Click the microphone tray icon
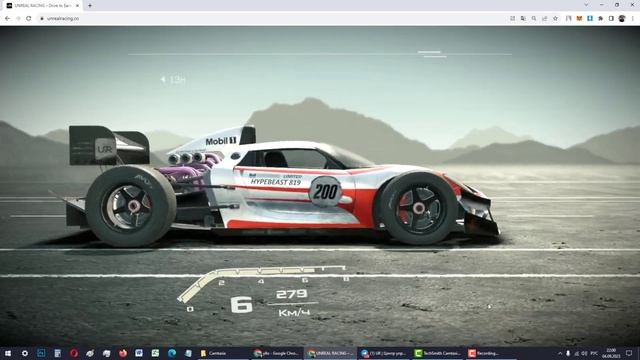Viewport: 640px width, 360px height. [568, 353]
